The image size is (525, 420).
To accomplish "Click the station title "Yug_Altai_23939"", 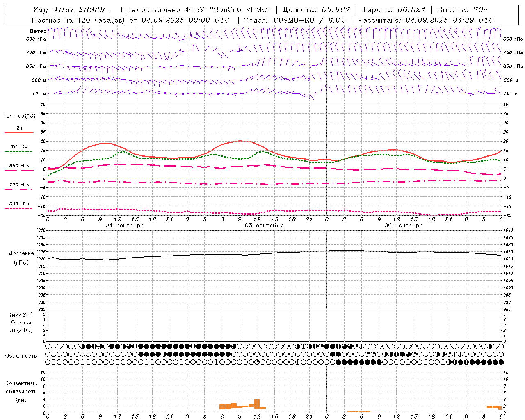I will point(69,10).
